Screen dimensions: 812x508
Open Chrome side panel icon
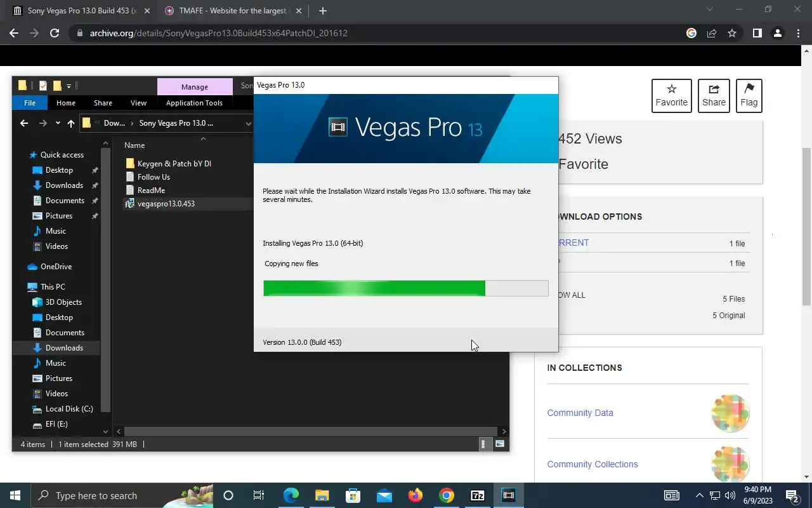coord(757,33)
